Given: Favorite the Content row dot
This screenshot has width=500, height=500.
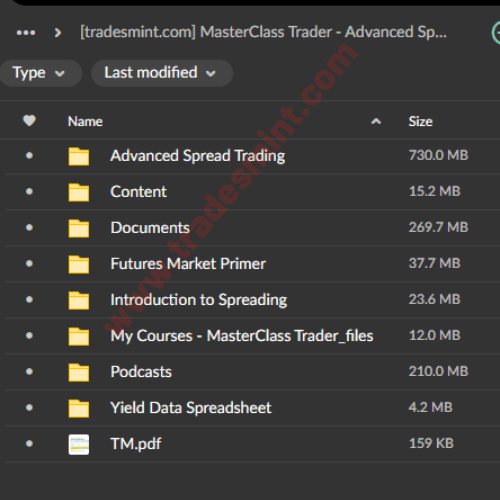Looking at the screenshot, I should point(29,191).
